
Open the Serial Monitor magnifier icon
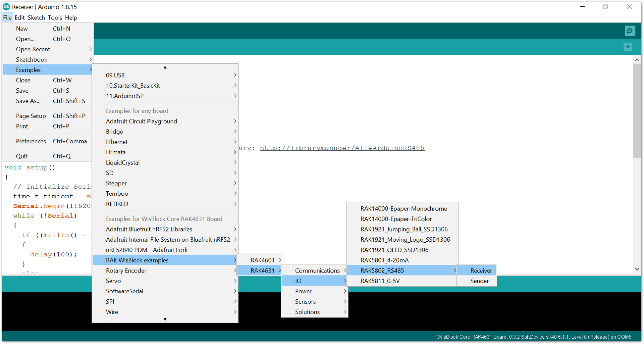[630, 31]
